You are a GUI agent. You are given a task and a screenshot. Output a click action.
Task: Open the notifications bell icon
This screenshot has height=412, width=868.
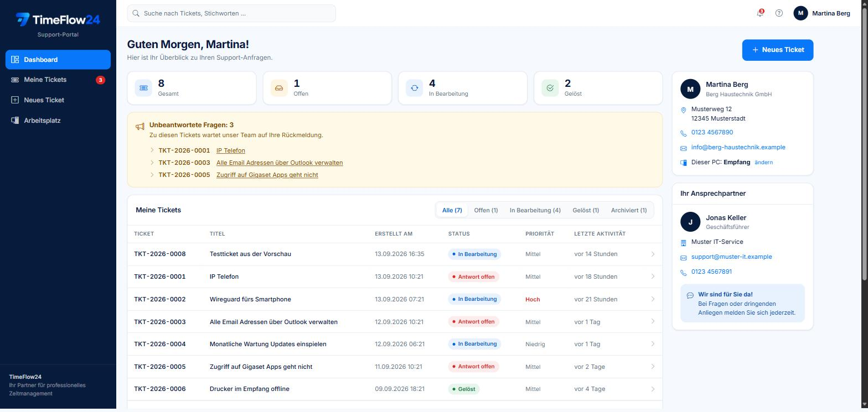point(760,13)
